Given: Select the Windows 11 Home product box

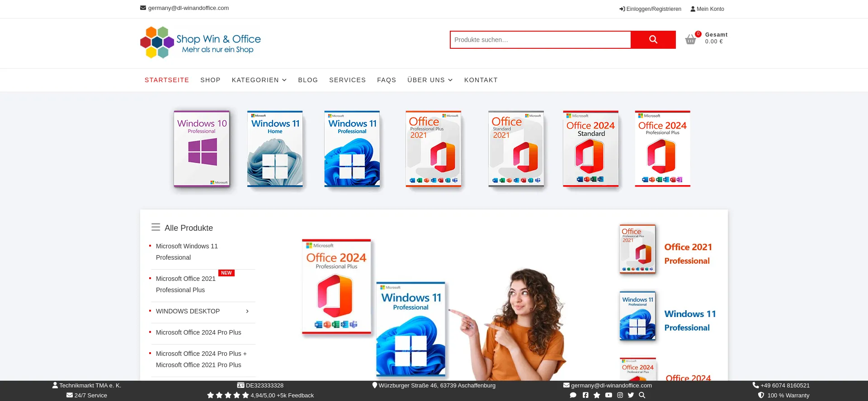Looking at the screenshot, I should tap(275, 149).
